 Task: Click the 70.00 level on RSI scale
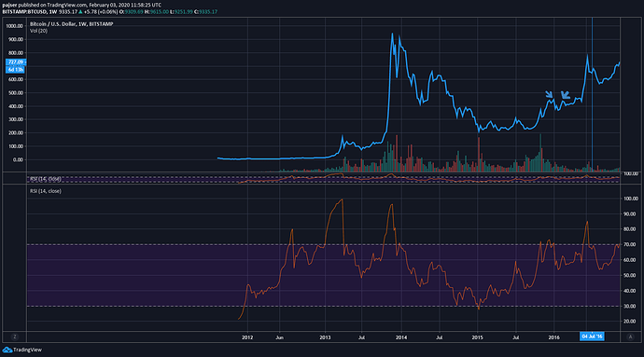tap(630, 244)
